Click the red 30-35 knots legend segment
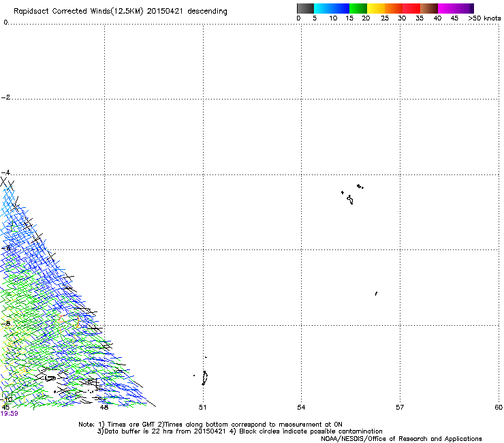The image size is (504, 443). tap(411, 8)
